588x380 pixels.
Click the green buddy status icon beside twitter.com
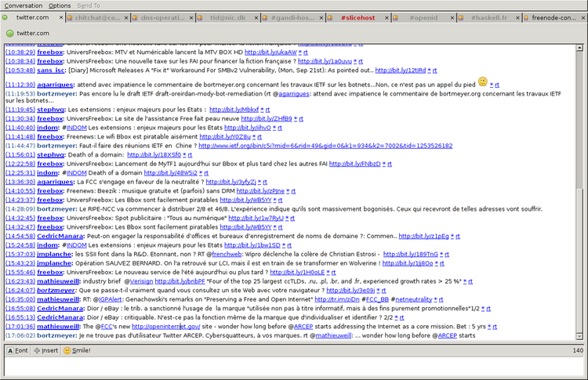point(9,34)
